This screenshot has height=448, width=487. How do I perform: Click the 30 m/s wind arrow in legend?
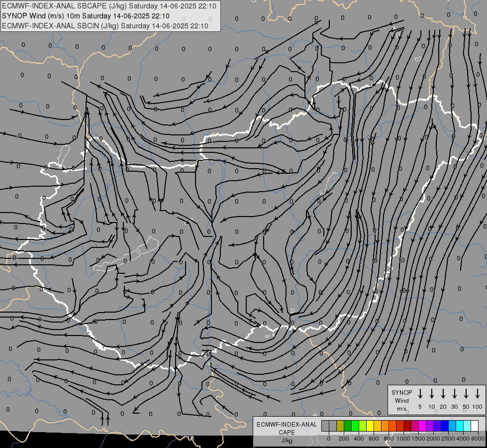coord(454,394)
